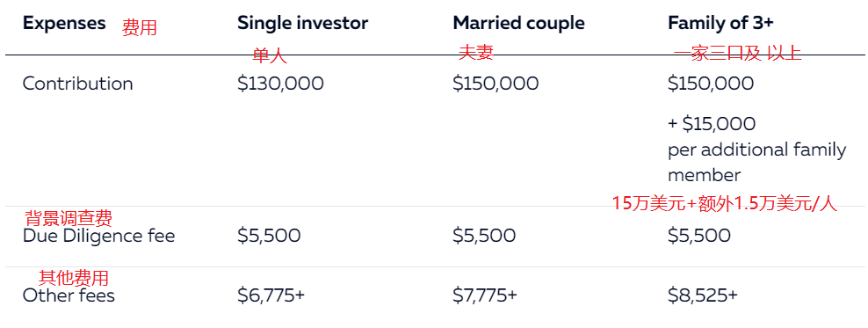
Task: Click the + $15,000 additional amount
Action: [x=712, y=124]
